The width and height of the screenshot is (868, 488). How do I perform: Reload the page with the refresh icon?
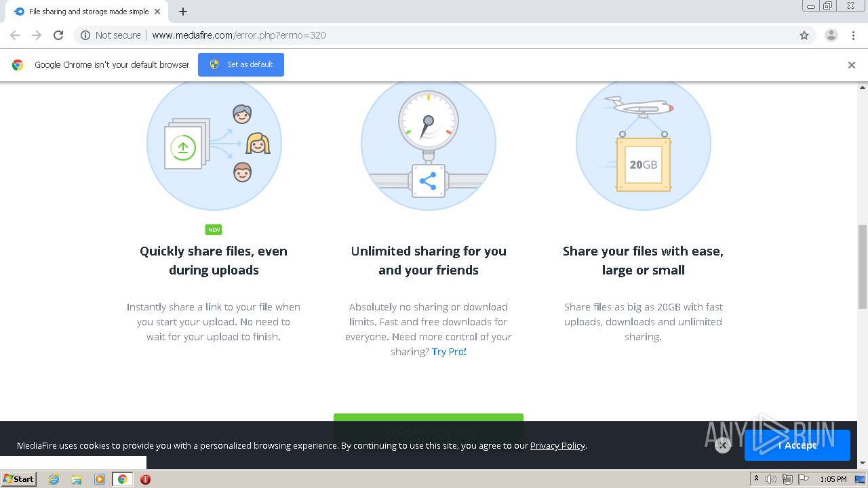(x=58, y=35)
